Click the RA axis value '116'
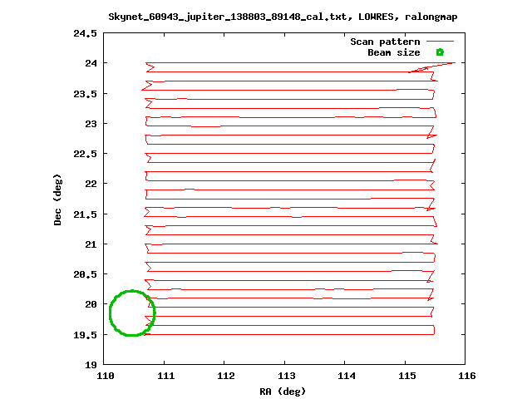This screenshot has height=399, width=532. click(467, 376)
